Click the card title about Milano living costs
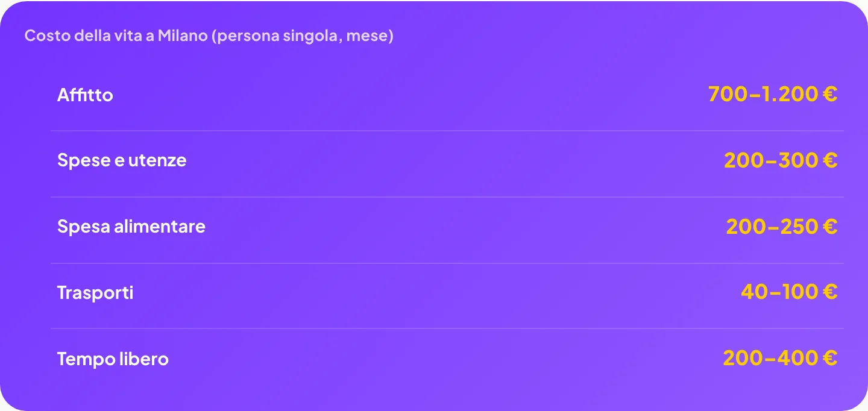 coord(209,36)
